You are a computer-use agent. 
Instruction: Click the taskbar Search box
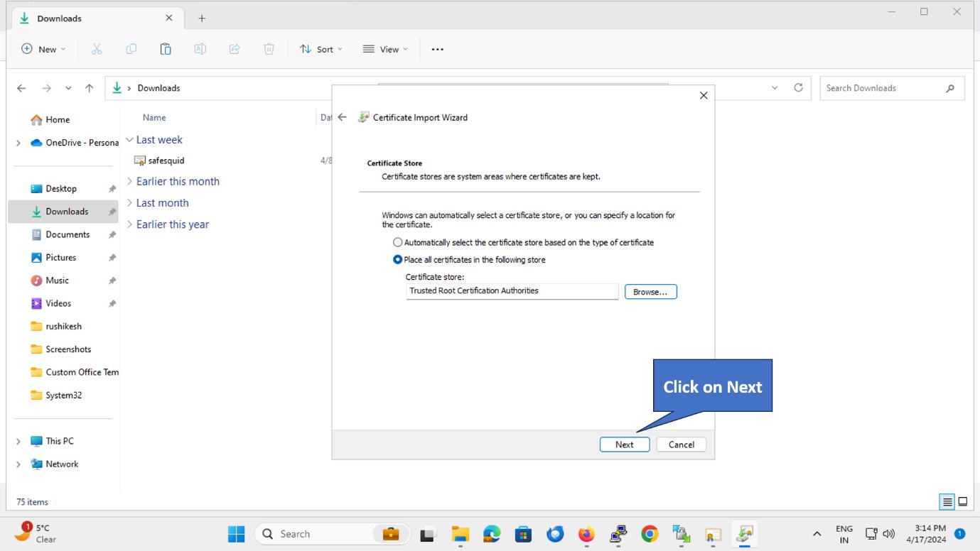pos(333,534)
